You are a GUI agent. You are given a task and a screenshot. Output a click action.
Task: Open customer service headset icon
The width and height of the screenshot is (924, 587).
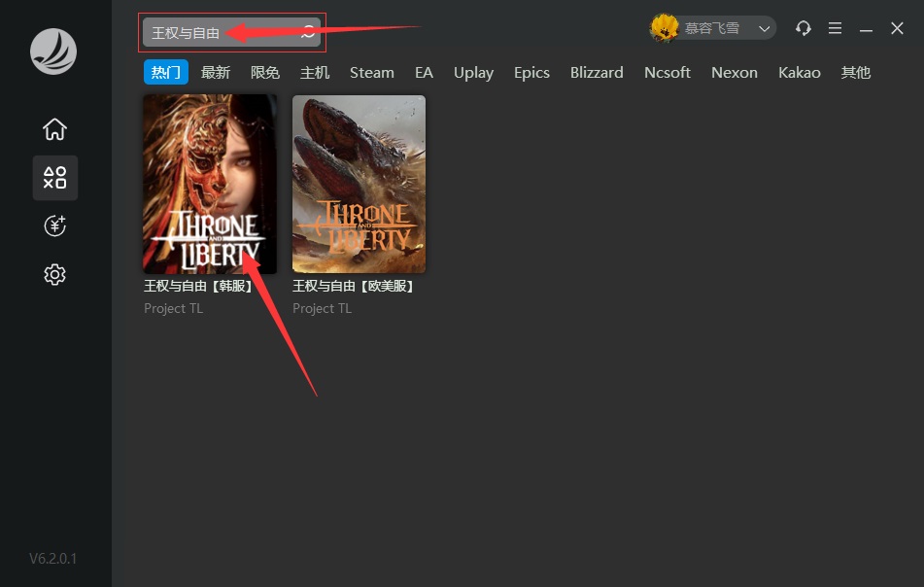point(804,28)
